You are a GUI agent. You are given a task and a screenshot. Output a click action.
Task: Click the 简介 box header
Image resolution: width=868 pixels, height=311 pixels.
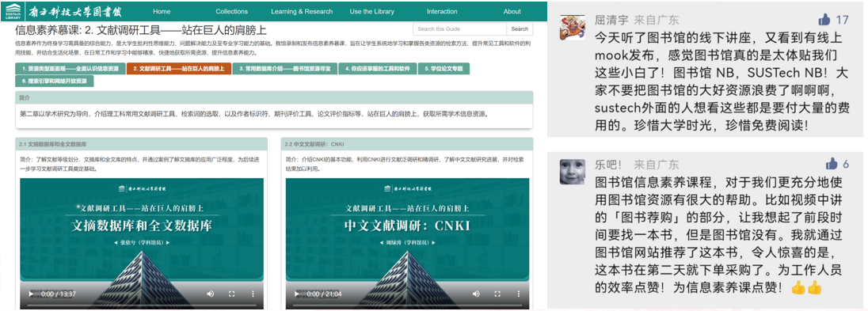click(274, 97)
